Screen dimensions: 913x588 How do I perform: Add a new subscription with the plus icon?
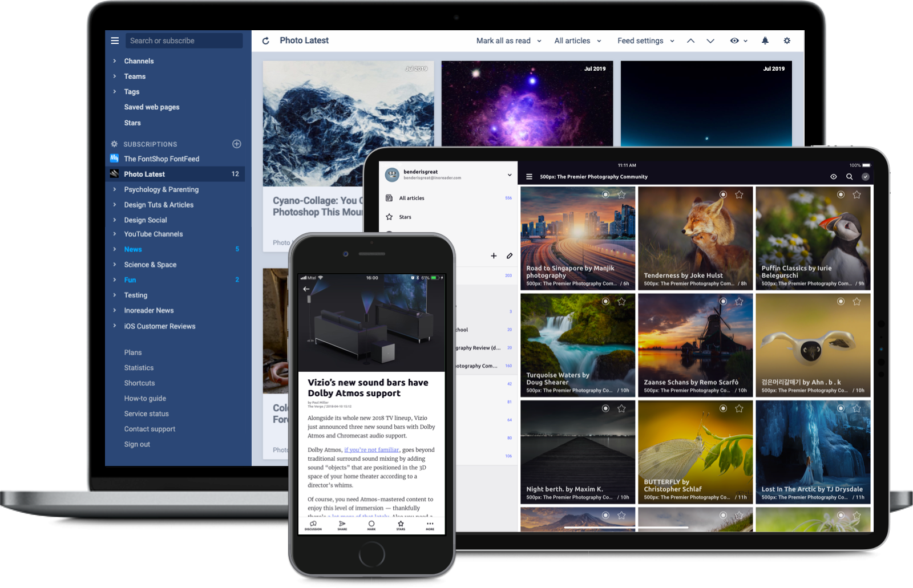[x=237, y=144]
